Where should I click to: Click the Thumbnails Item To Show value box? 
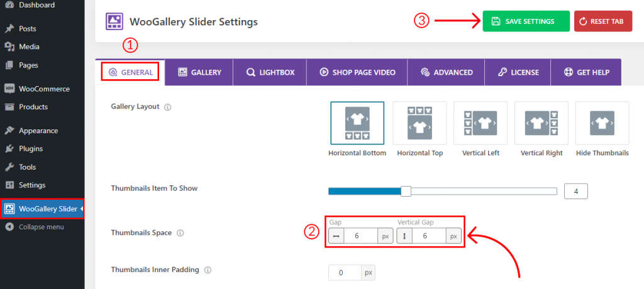click(576, 191)
